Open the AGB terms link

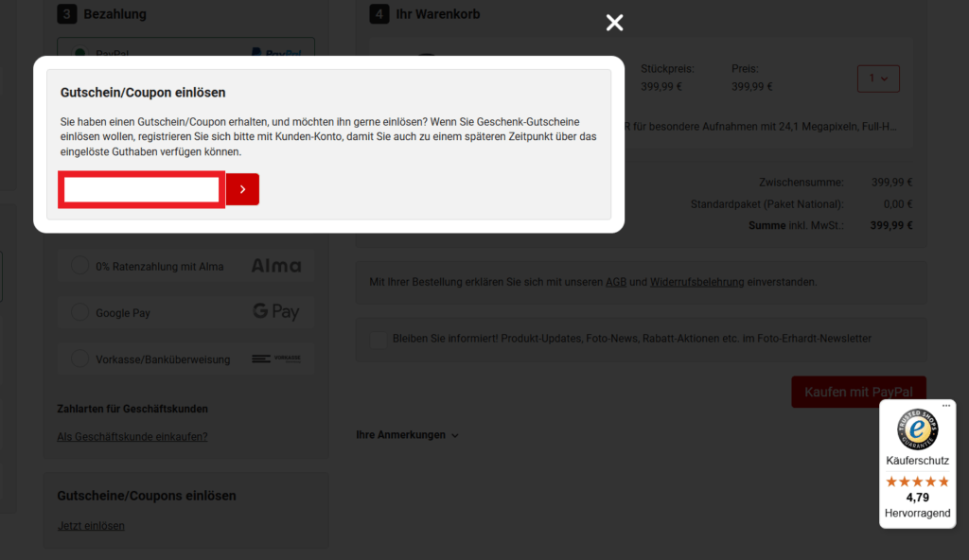(615, 282)
